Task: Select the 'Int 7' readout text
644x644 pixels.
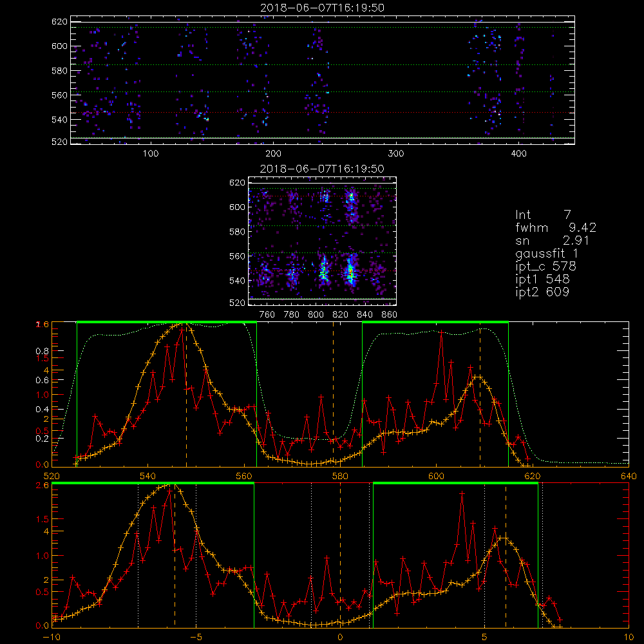Action: [x=543, y=214]
